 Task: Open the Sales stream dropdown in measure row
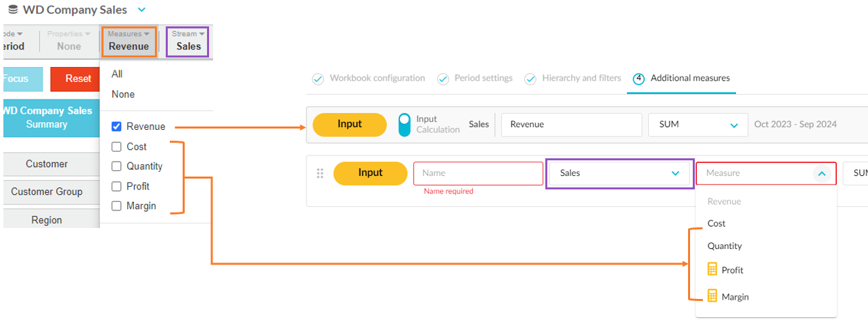(619, 173)
